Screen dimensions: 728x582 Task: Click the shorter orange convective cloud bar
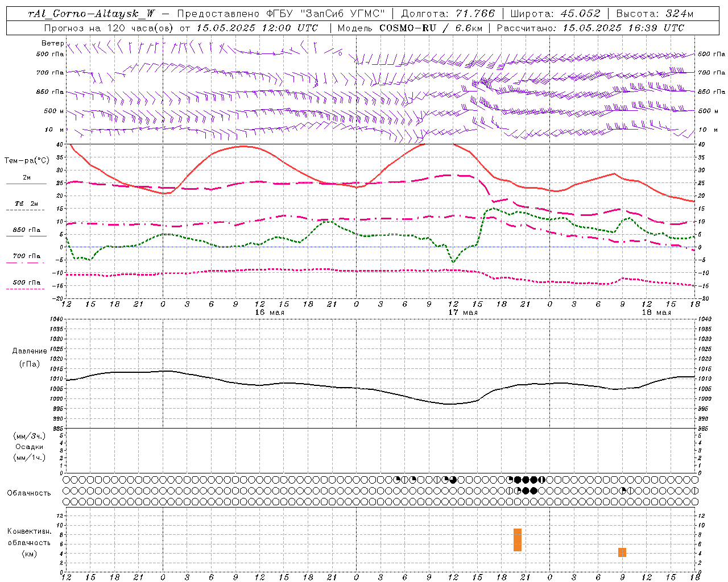point(622,552)
